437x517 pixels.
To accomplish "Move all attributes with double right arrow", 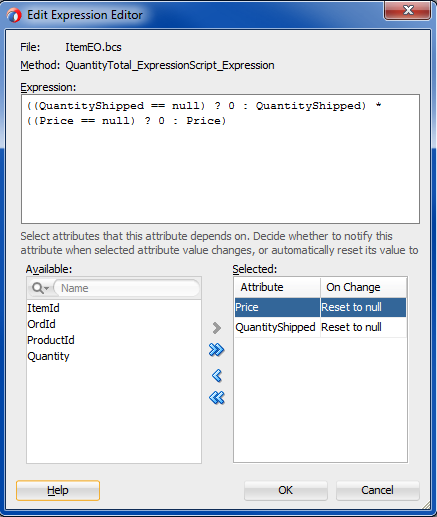I will click(x=217, y=350).
